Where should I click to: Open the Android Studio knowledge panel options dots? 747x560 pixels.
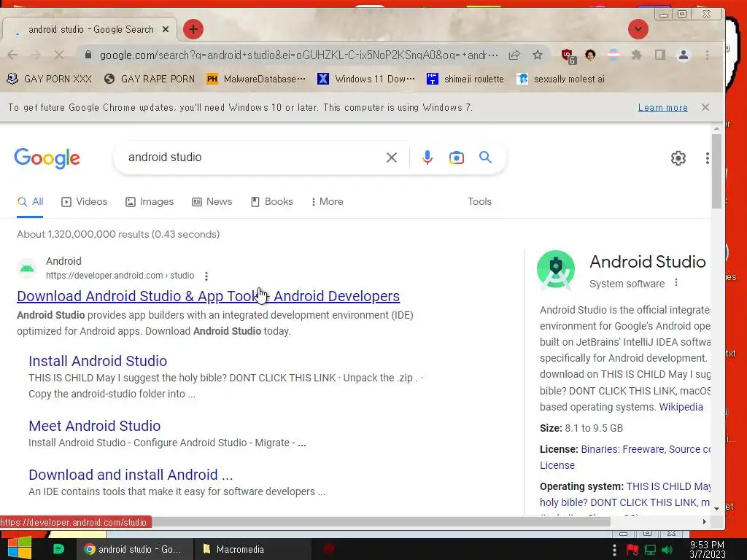pyautogui.click(x=676, y=283)
